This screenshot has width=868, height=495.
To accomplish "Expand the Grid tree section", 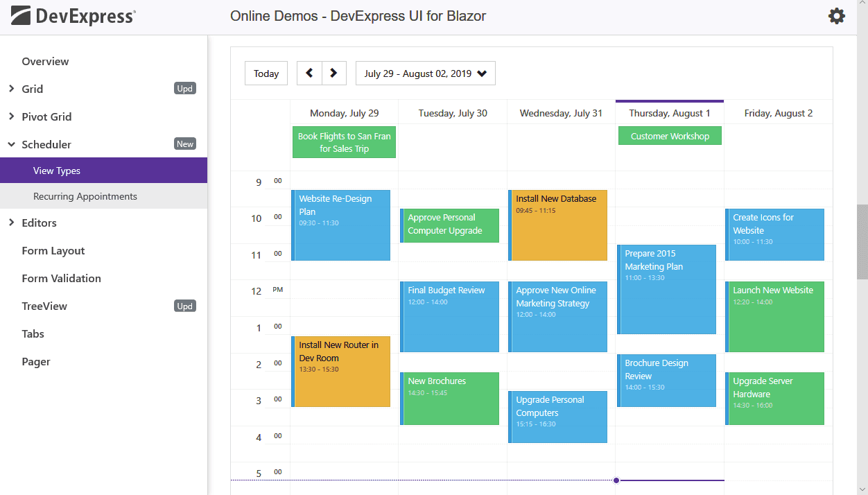I will click(11, 89).
